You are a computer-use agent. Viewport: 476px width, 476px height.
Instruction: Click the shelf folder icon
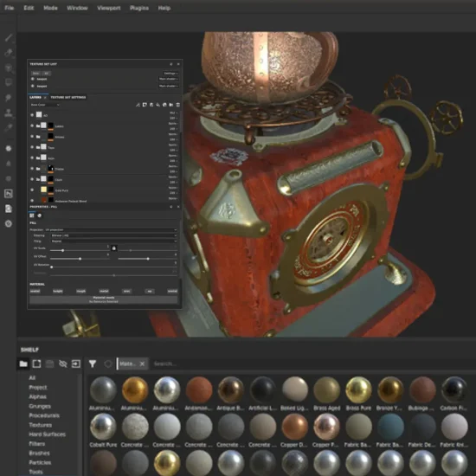(23, 363)
